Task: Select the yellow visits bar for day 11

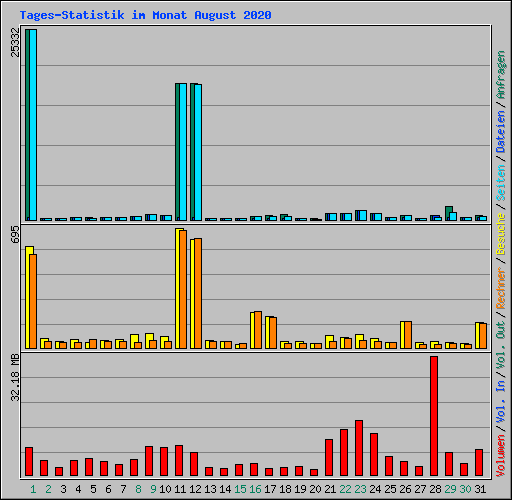Action: coord(178,289)
